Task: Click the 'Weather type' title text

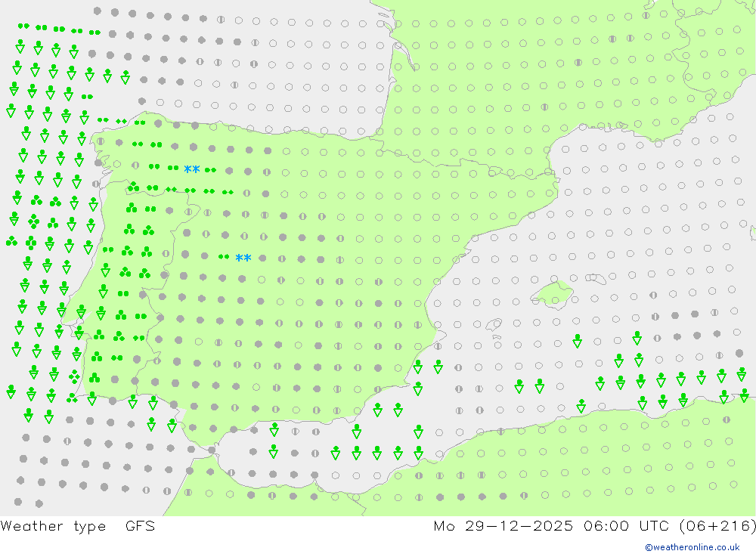Action: point(53,525)
